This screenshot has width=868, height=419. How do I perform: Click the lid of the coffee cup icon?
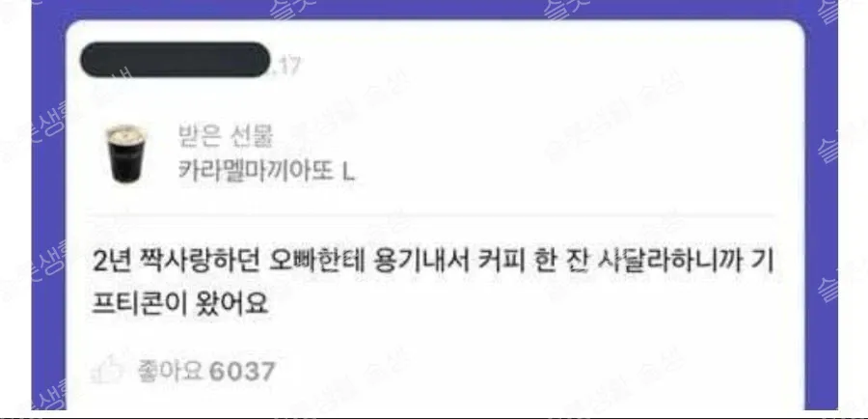[x=125, y=132]
